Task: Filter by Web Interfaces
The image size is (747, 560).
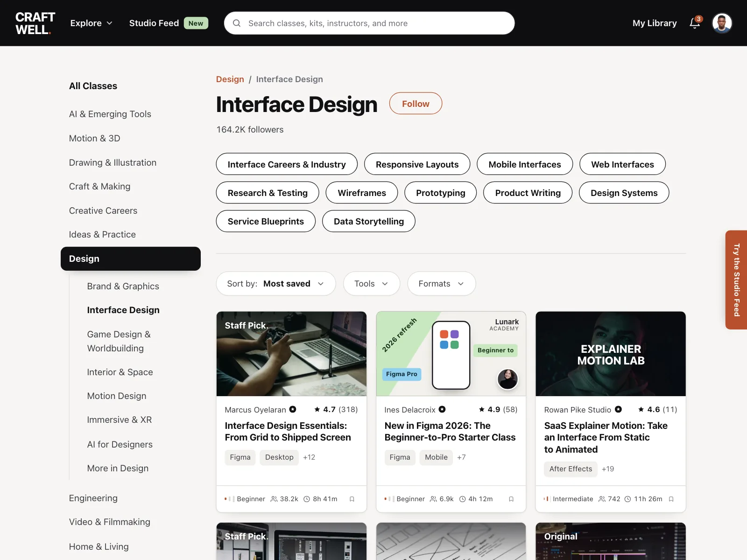Action: pyautogui.click(x=622, y=164)
